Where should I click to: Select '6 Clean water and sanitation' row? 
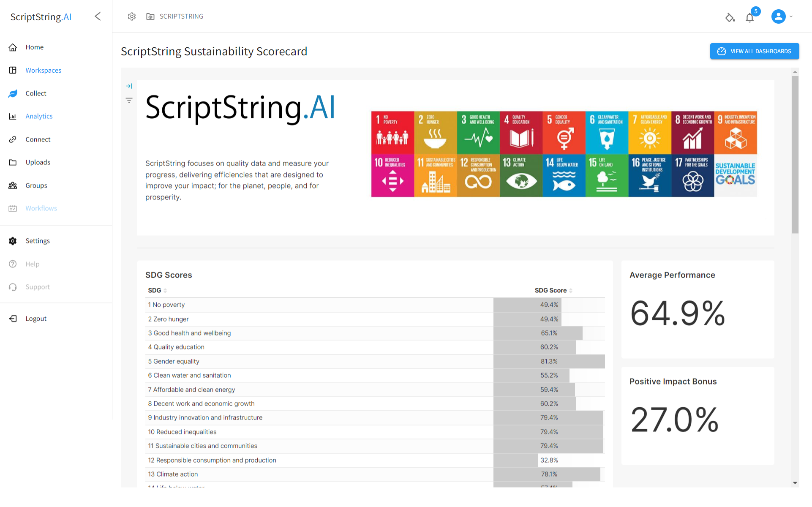[375, 376]
